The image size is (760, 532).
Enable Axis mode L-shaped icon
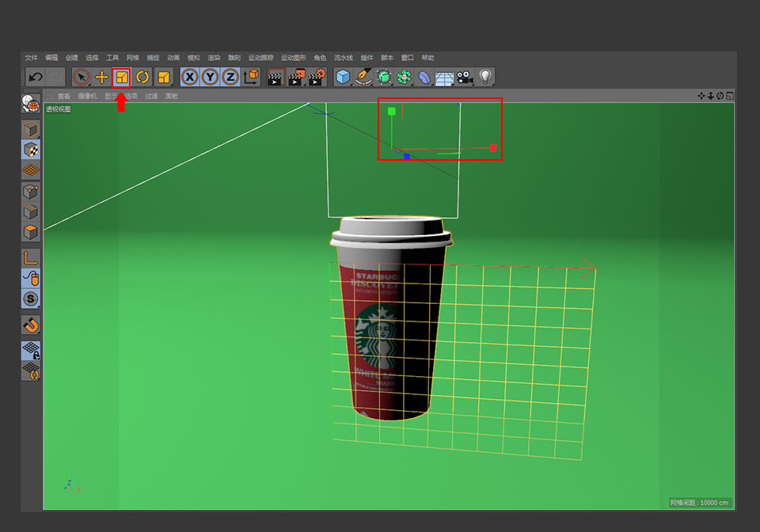tap(31, 258)
